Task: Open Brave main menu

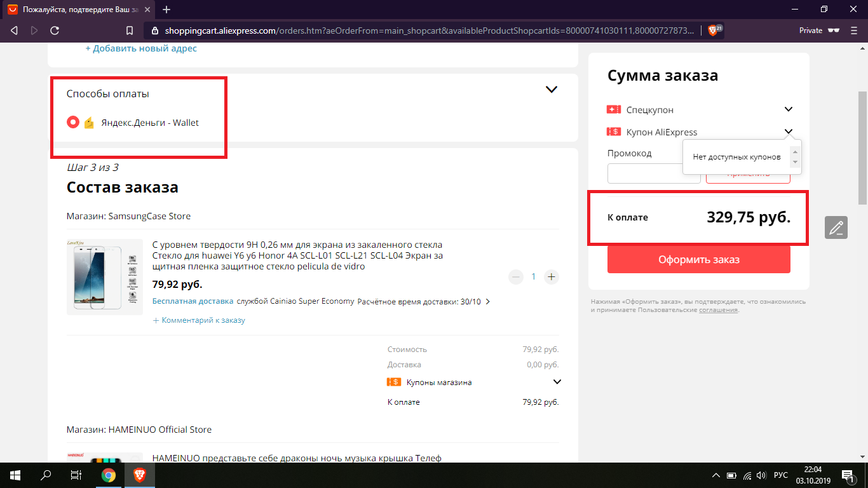Action: [x=853, y=30]
